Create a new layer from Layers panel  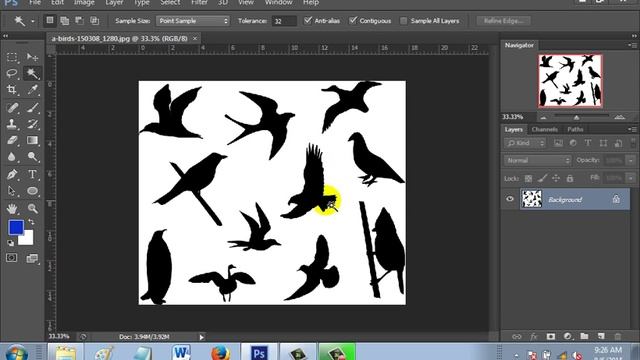coord(601,336)
